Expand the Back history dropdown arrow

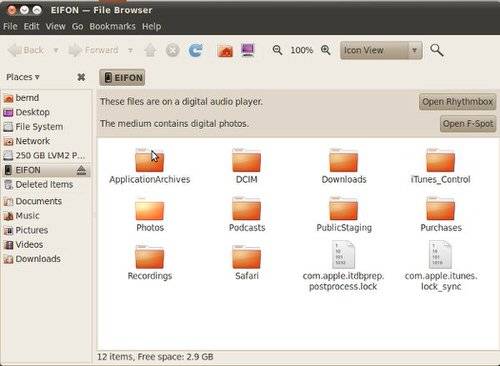click(56, 50)
